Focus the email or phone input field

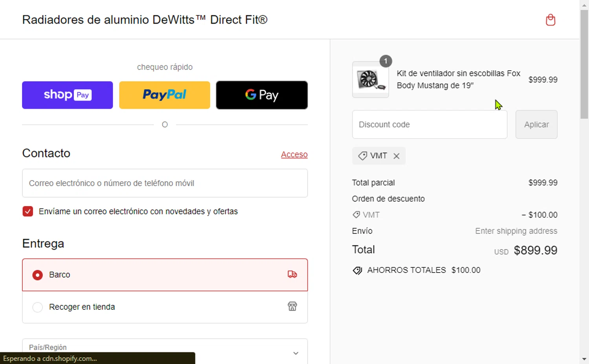pyautogui.click(x=165, y=183)
